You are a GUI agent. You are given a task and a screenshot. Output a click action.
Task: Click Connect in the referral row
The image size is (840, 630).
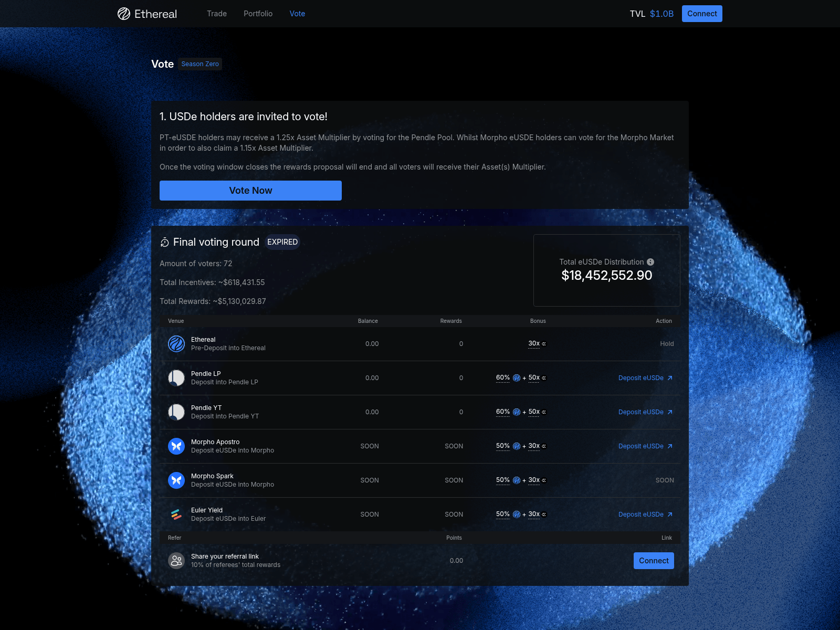[654, 560]
